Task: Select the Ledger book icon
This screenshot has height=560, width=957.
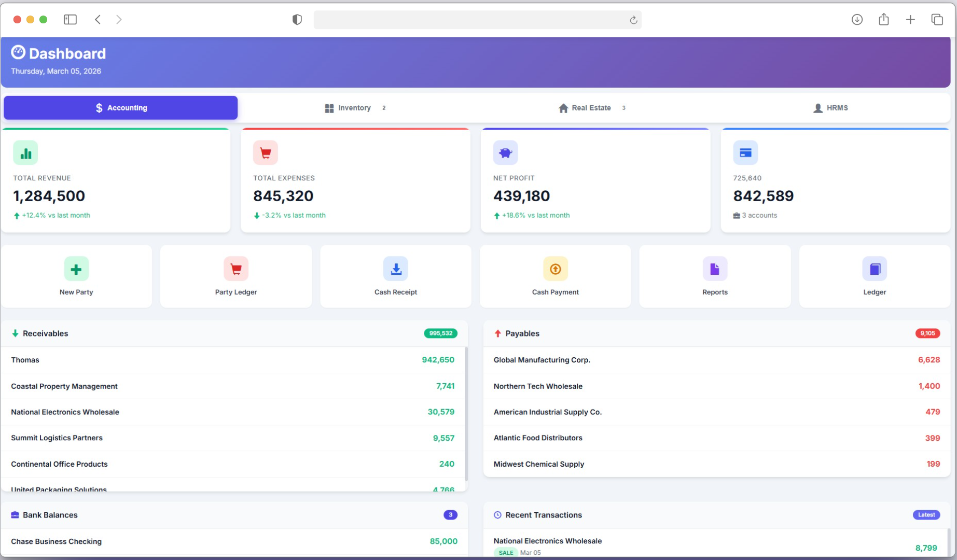Action: point(875,269)
